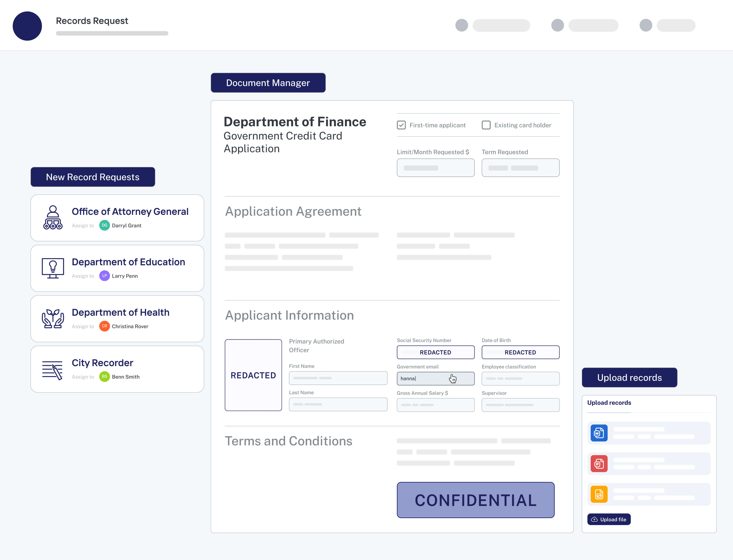Screen dimensions: 733x560
Task: Click the Supervisor field
Action: tap(520, 405)
